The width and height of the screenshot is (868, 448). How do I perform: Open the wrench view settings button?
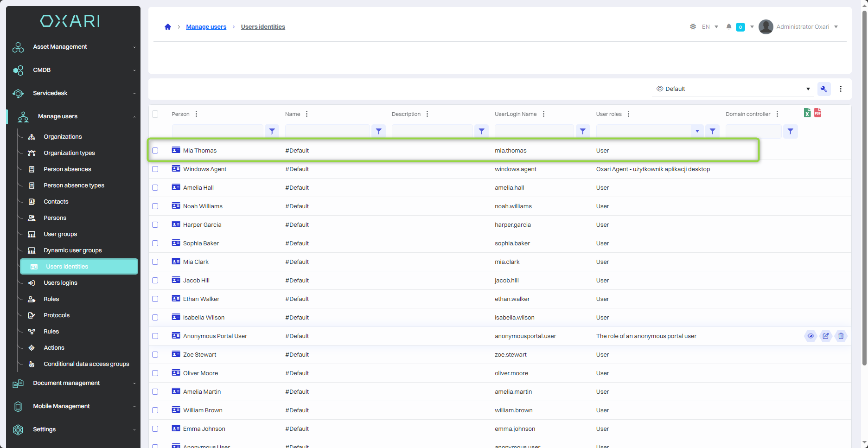tap(824, 89)
